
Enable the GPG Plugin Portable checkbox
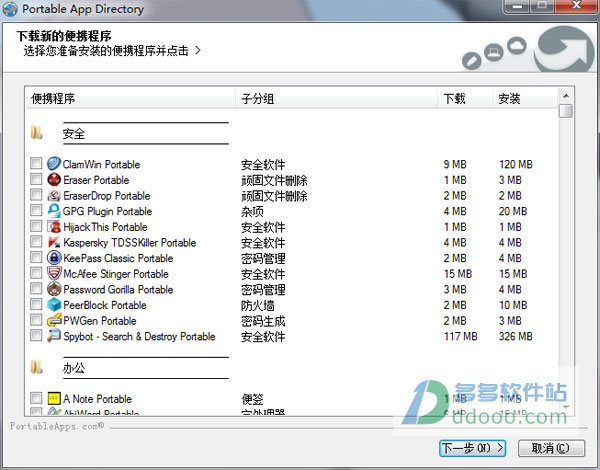[x=36, y=211]
